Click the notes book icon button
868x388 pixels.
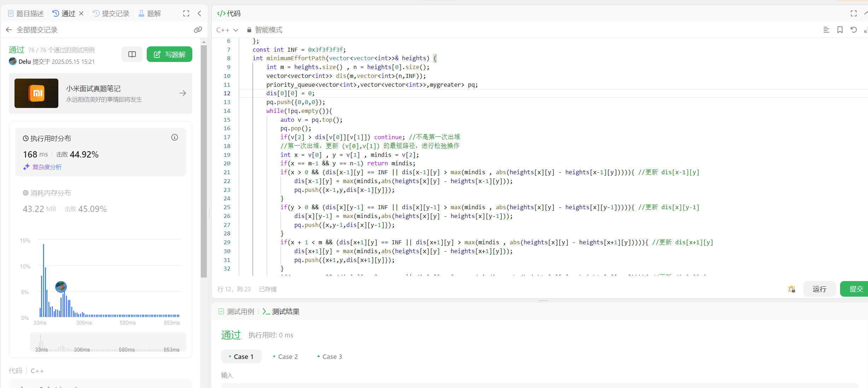pos(132,54)
